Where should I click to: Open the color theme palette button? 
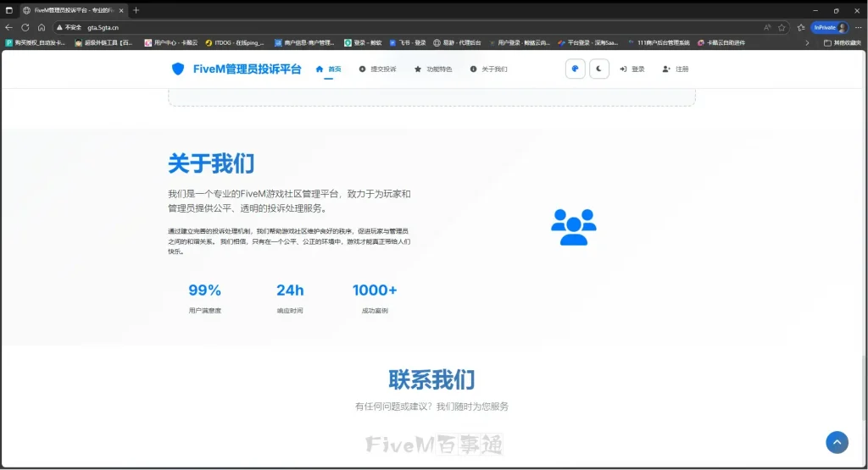click(x=576, y=69)
